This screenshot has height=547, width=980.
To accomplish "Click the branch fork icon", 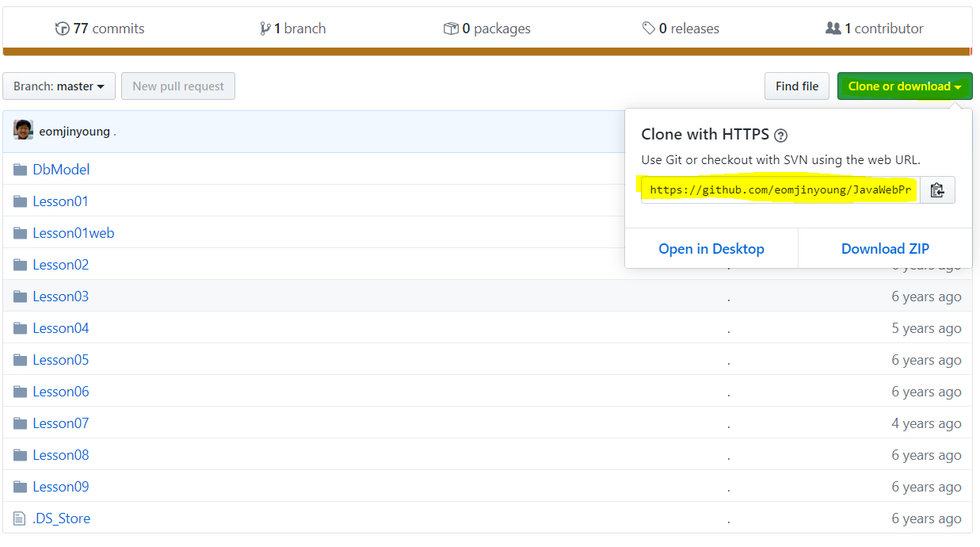I will (265, 29).
